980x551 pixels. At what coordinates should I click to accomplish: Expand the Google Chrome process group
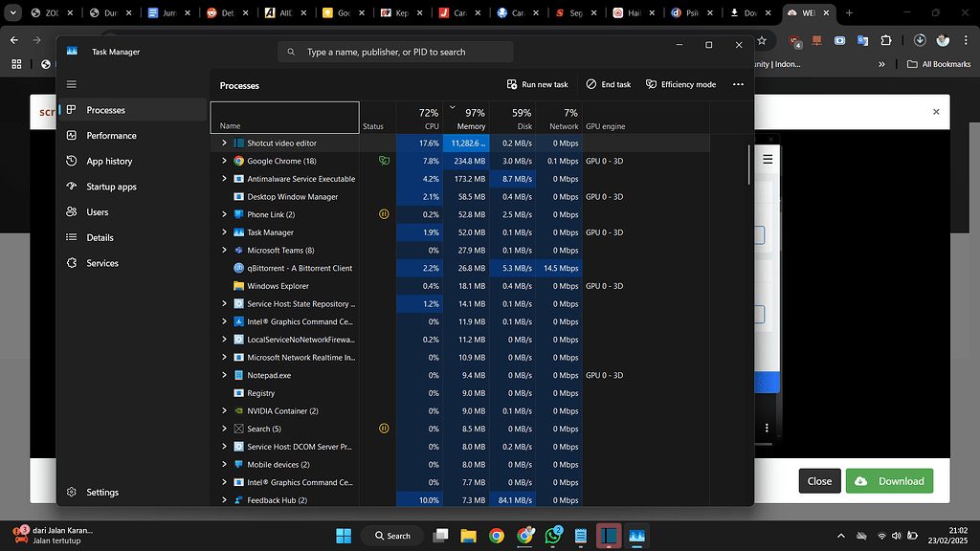point(223,161)
